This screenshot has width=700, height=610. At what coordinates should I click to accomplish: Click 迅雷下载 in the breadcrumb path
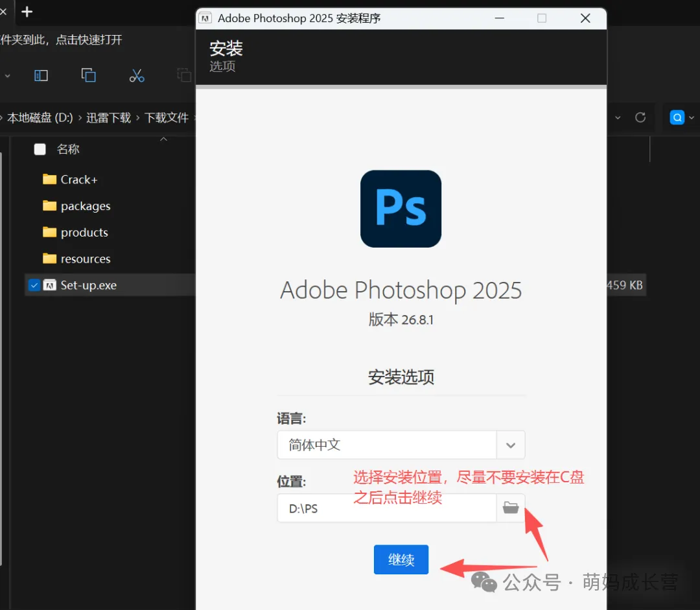108,118
